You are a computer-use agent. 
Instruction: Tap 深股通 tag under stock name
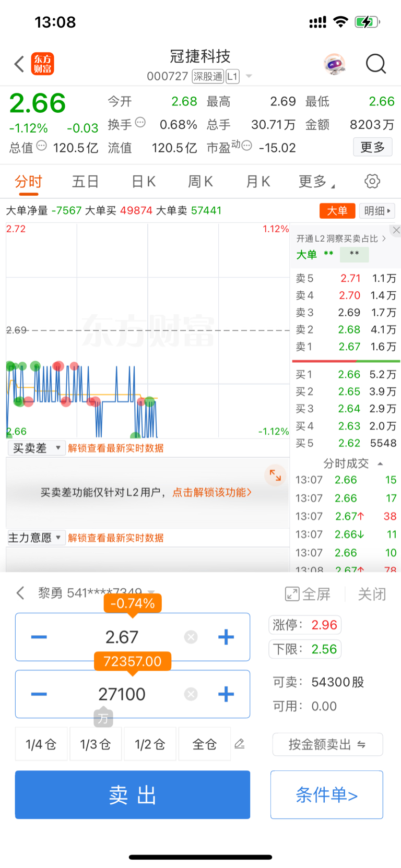click(208, 76)
